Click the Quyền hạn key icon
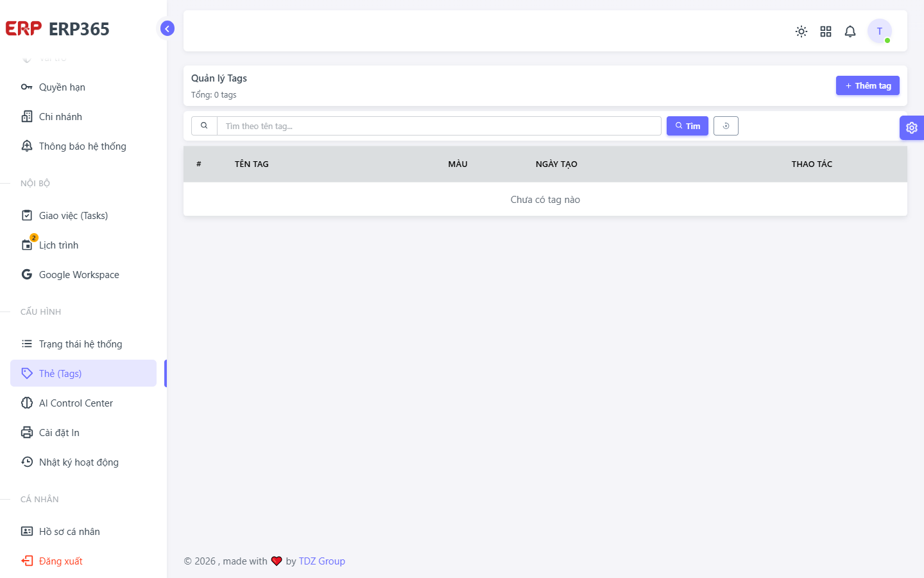Image resolution: width=924 pixels, height=578 pixels. point(27,87)
